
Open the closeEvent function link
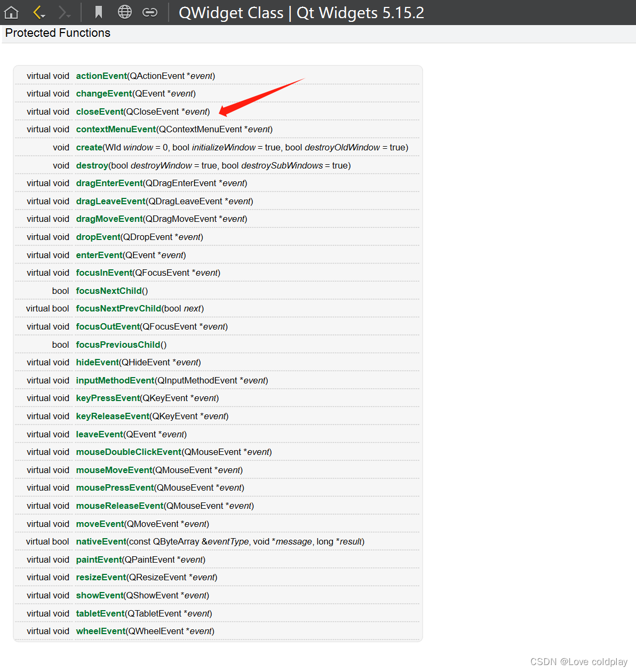(100, 111)
